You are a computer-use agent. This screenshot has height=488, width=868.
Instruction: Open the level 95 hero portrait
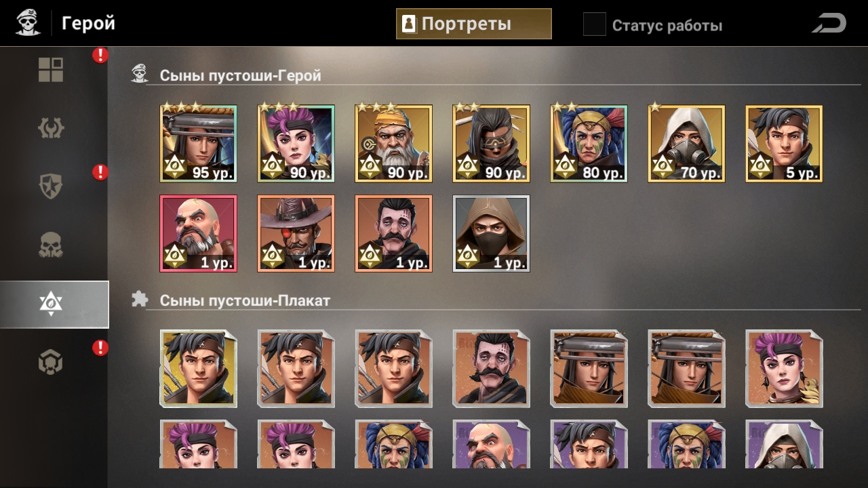[x=199, y=144]
